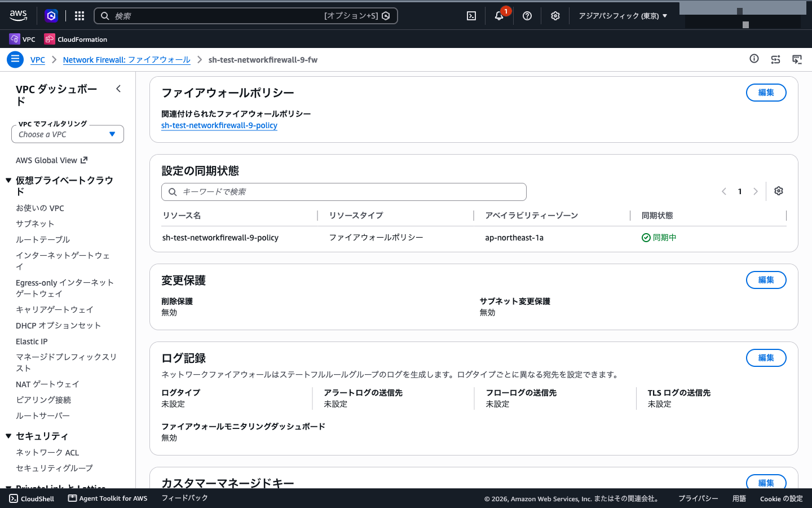This screenshot has width=812, height=508.
Task: Select サブネット in the sidebar
Action: (35, 224)
